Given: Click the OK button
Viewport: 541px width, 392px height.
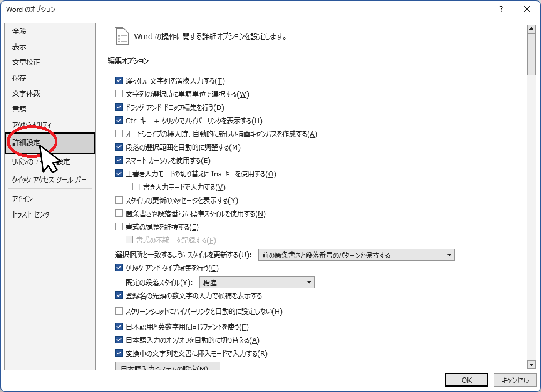Looking at the screenshot, I should 467,380.
